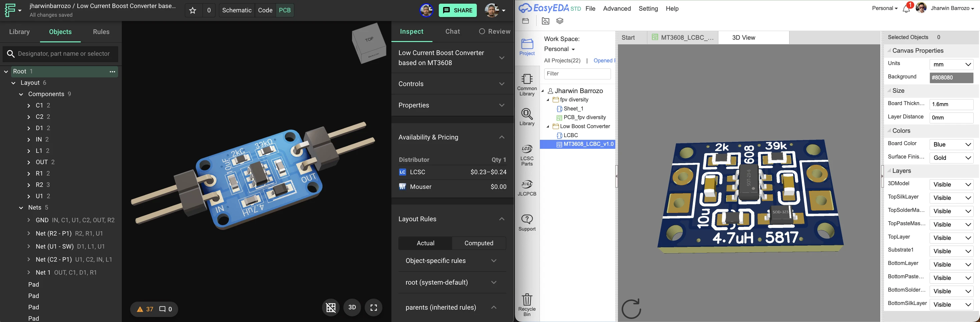Open the Recycle Bin in EasyEDA
Screen dimensions: 980x322
(x=527, y=303)
